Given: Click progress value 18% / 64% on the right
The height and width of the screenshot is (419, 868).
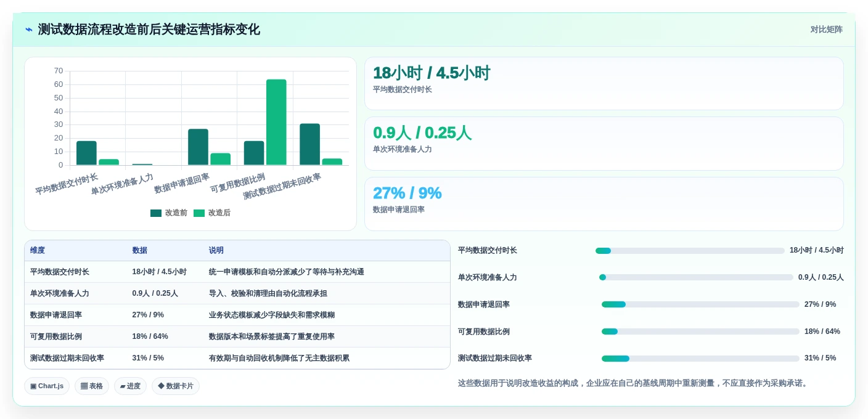Looking at the screenshot, I should [822, 332].
